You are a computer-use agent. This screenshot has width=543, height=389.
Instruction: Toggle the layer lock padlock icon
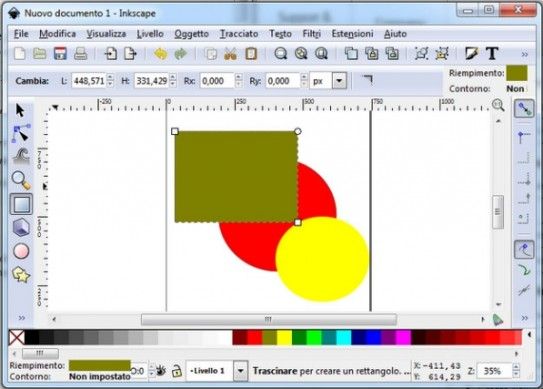point(177,371)
